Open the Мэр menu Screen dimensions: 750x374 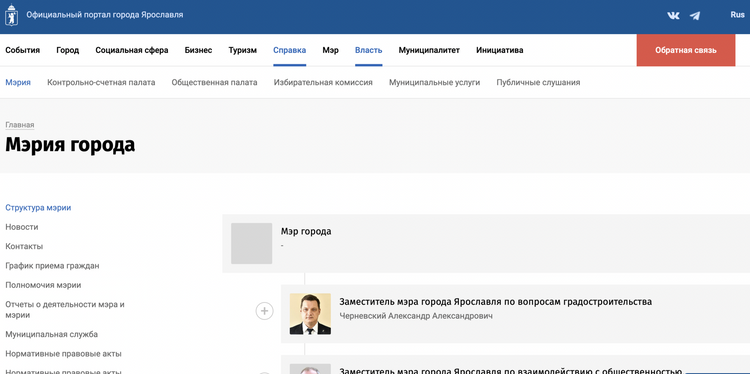(x=331, y=50)
